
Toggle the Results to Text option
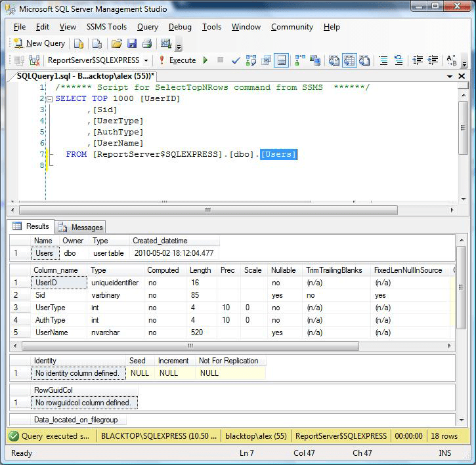coord(334,60)
